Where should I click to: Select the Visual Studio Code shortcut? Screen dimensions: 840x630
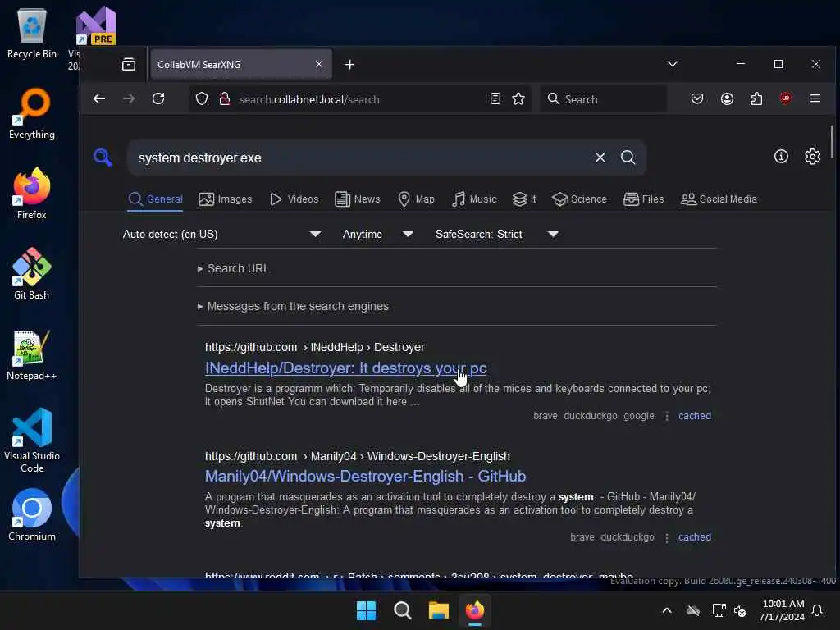coord(32,441)
